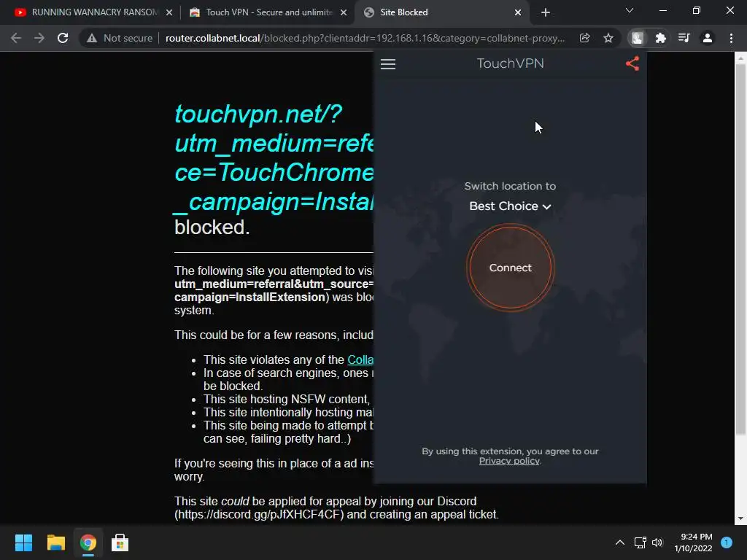This screenshot has height=560, width=747.
Task: Open the notification badge in system tray
Action: click(727, 542)
